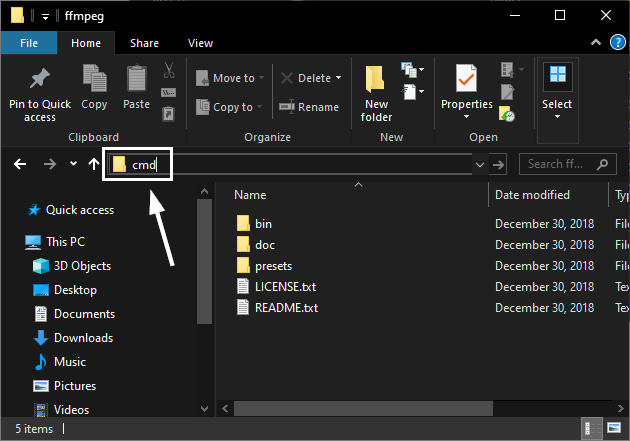Select Downloads in navigation pane
630x441 pixels.
(x=83, y=338)
